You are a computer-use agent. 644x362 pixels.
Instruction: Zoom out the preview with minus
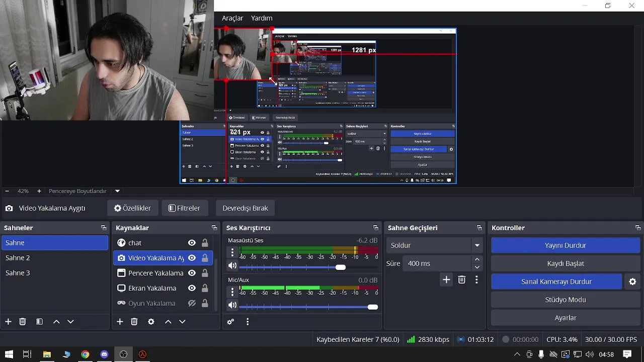tap(7, 191)
